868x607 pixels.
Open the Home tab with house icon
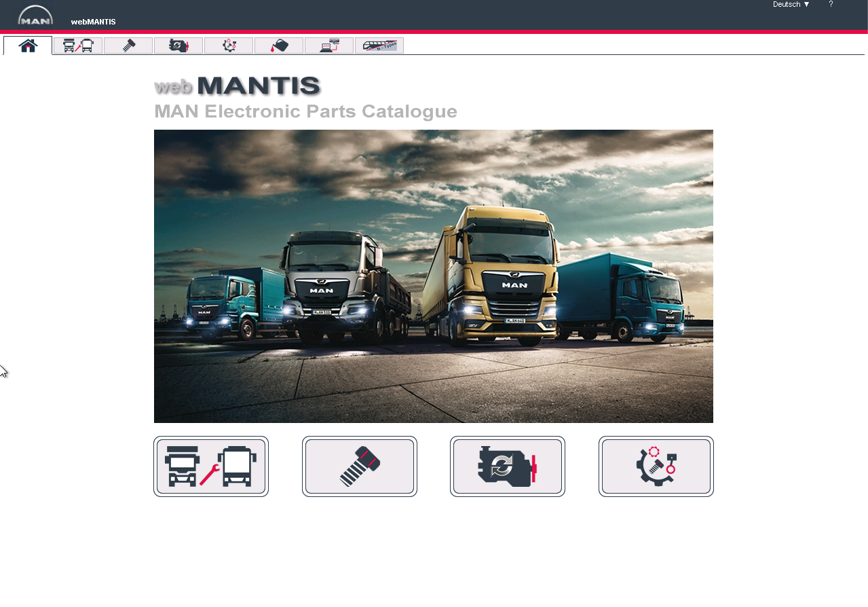28,45
